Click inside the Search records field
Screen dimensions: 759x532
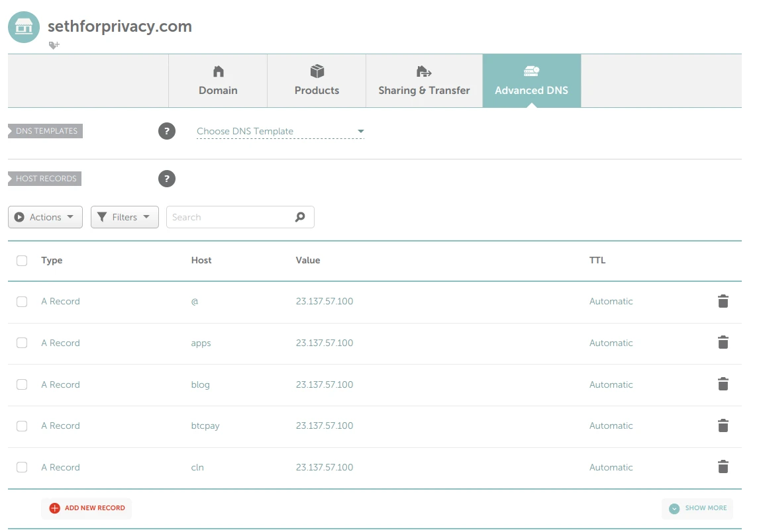click(232, 216)
